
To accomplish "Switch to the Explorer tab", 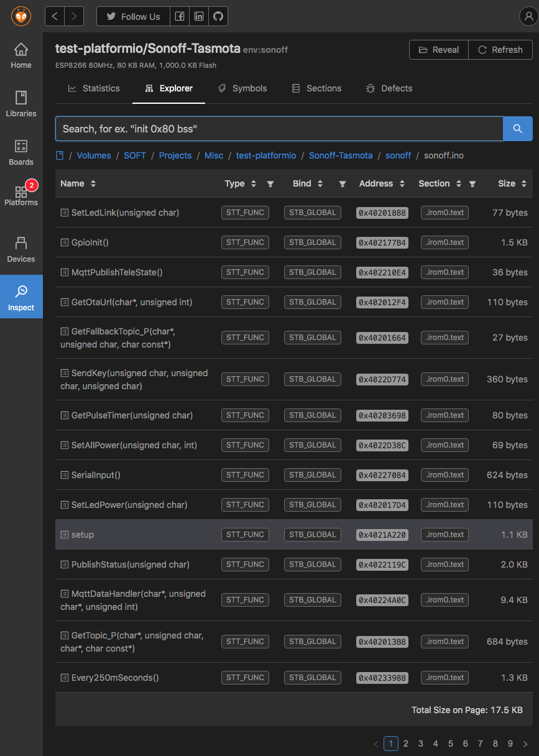I will [168, 88].
